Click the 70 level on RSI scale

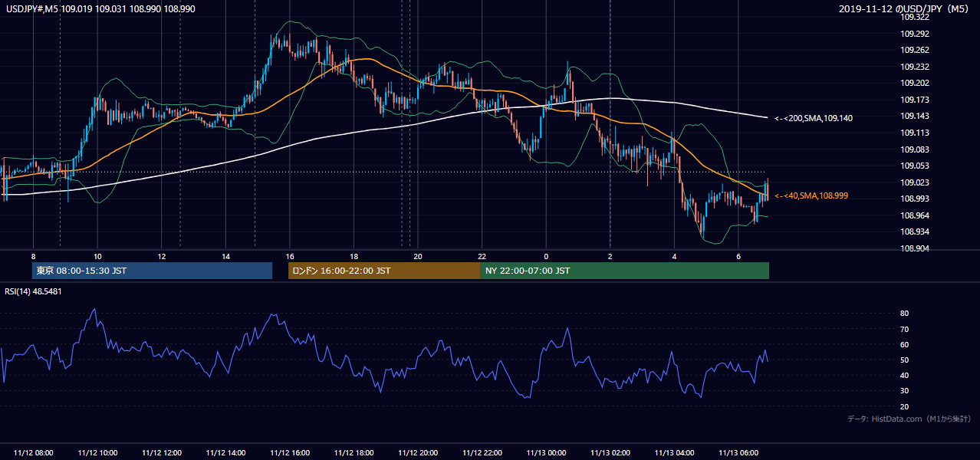pyautogui.click(x=904, y=329)
